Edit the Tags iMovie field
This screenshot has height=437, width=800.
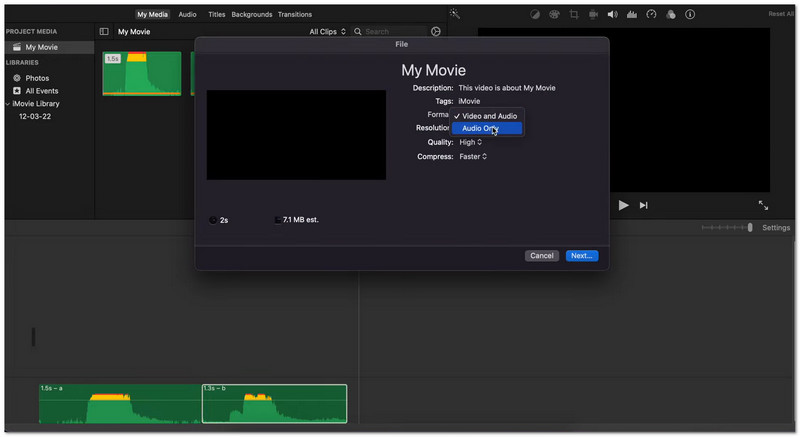[x=469, y=101]
